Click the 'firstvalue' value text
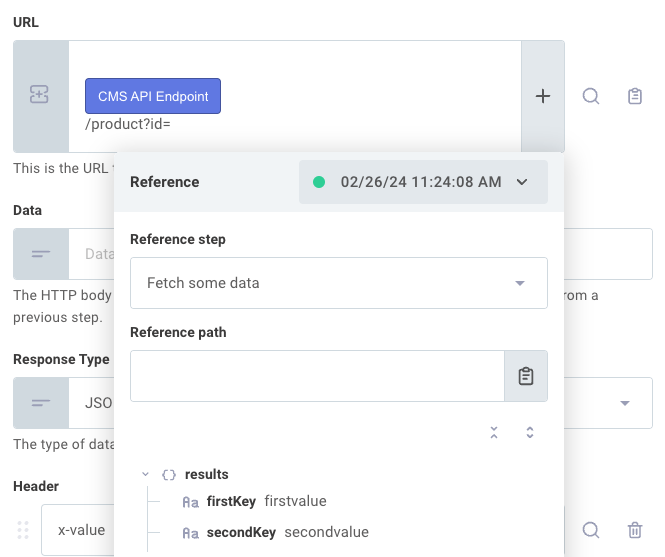This screenshot has width=665, height=557. click(x=295, y=501)
